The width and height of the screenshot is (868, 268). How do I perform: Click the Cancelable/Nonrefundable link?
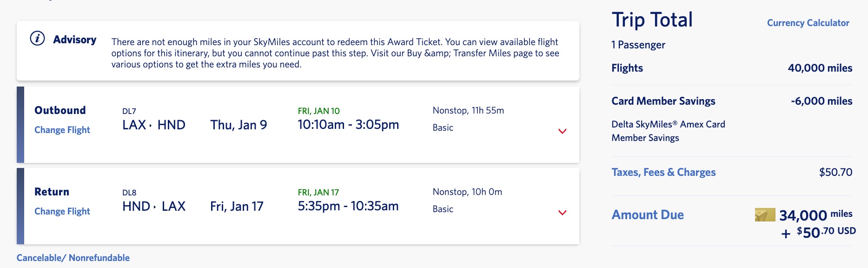click(73, 257)
